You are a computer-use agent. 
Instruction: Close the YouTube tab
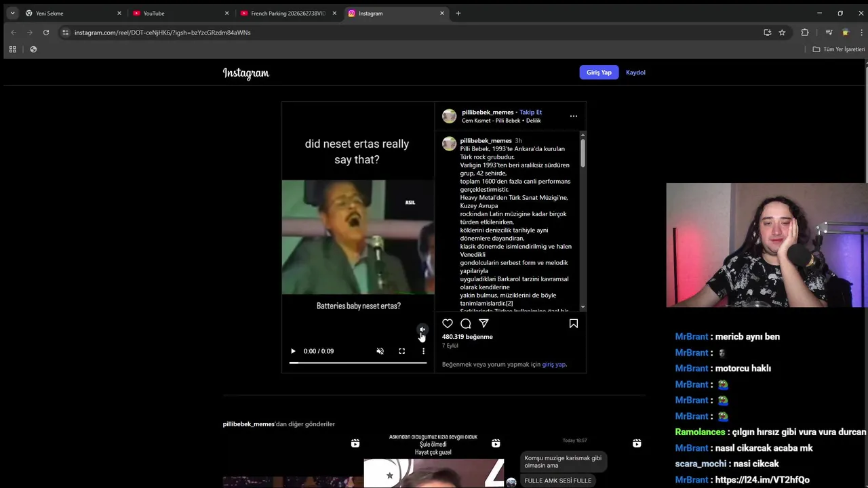[226, 13]
